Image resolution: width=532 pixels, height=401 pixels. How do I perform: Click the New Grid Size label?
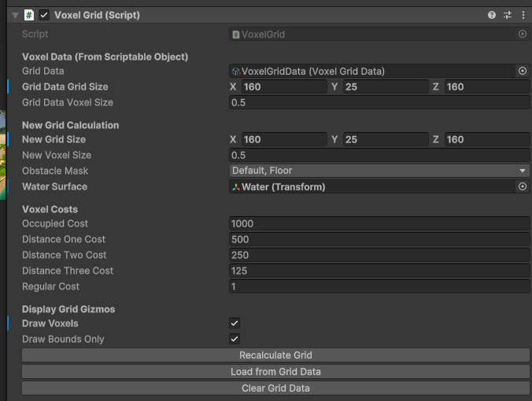tap(54, 139)
